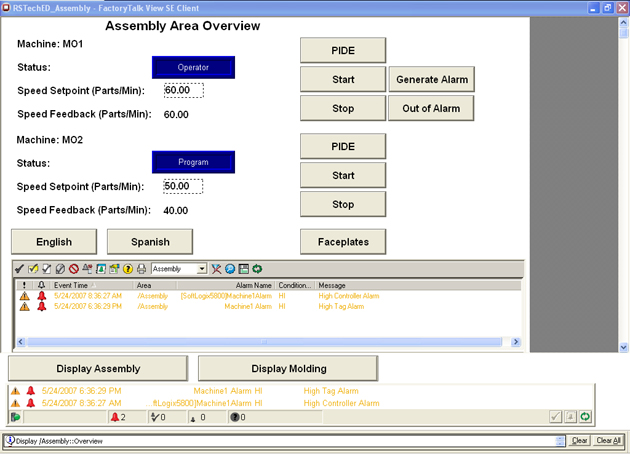Click MO1 speed setpoint field 60.00
The width and height of the screenshot is (630, 454).
point(184,90)
